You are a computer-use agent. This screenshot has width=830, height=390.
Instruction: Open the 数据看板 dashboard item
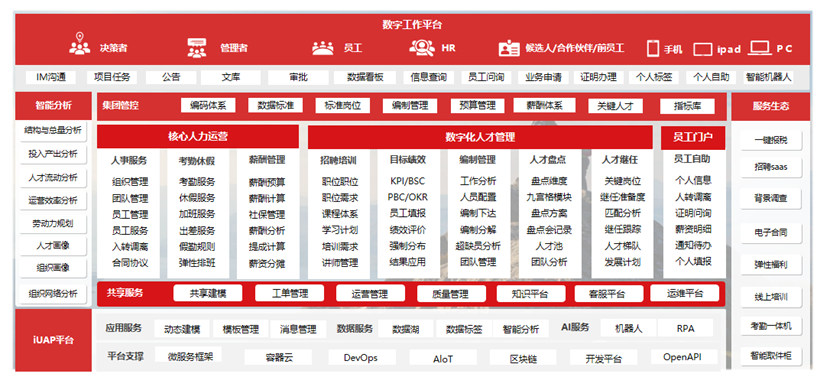click(x=365, y=77)
